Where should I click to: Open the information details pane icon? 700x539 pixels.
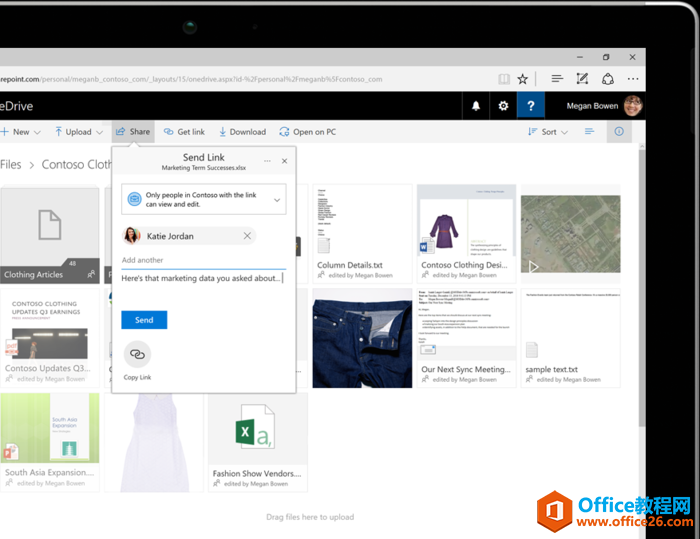[619, 132]
